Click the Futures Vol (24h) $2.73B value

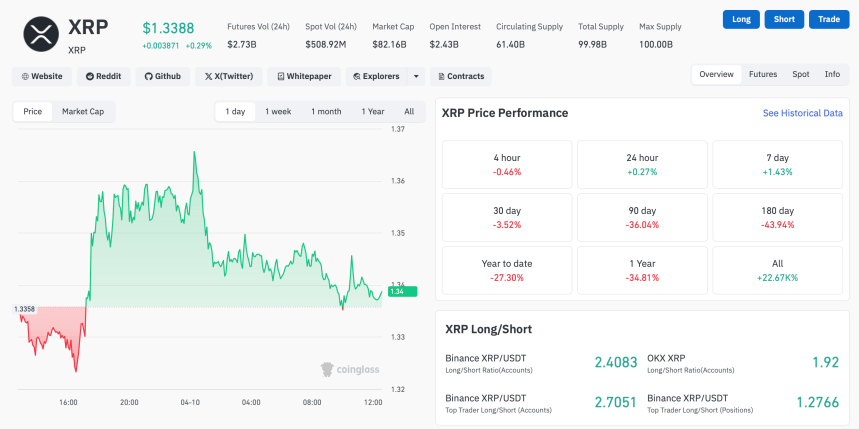point(242,44)
